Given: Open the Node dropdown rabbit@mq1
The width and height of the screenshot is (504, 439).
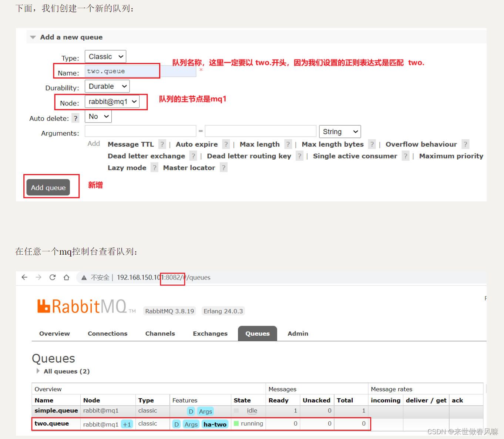Looking at the screenshot, I should 112,101.
